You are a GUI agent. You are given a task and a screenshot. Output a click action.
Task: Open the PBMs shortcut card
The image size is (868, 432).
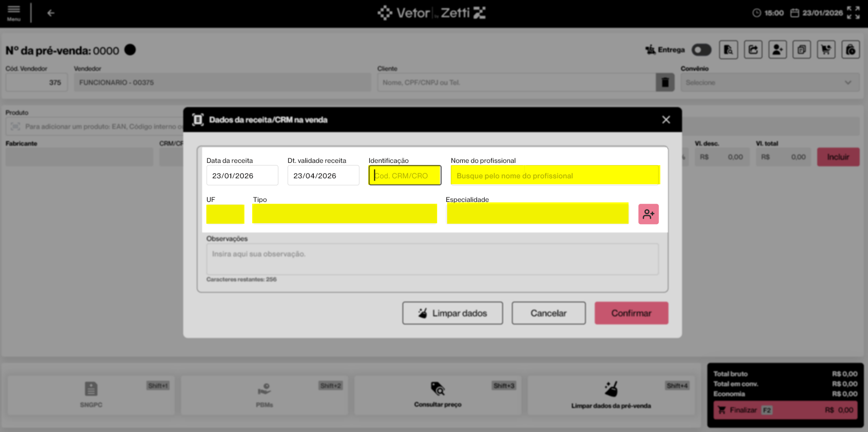tap(264, 395)
